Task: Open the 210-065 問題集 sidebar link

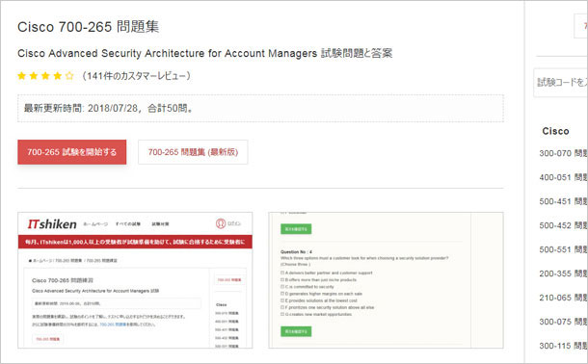Action: tap(563, 298)
